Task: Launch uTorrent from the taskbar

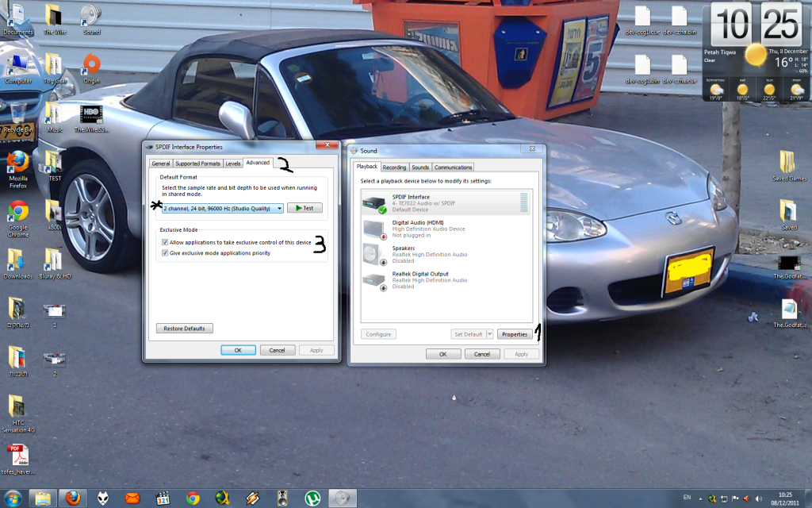Action: 312,498
